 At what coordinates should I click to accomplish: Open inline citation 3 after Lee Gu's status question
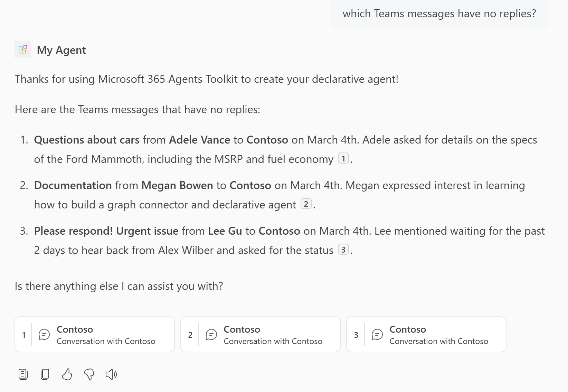click(x=343, y=250)
